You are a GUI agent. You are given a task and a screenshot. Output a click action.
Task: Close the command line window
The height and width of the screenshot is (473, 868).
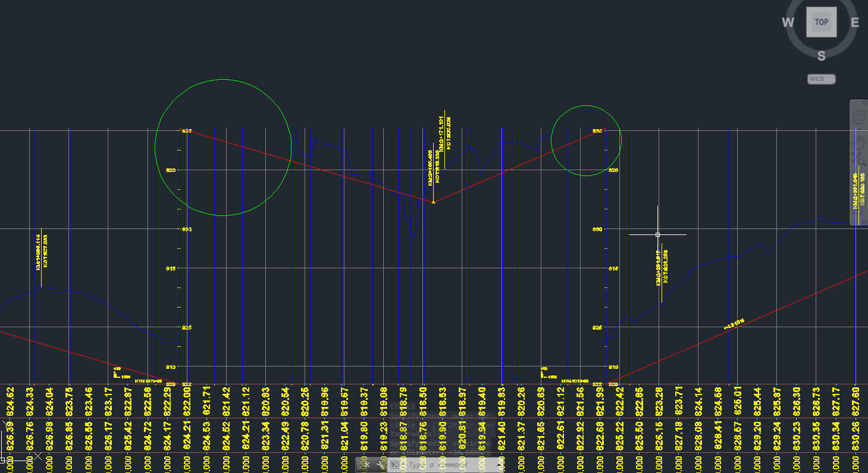(367, 465)
